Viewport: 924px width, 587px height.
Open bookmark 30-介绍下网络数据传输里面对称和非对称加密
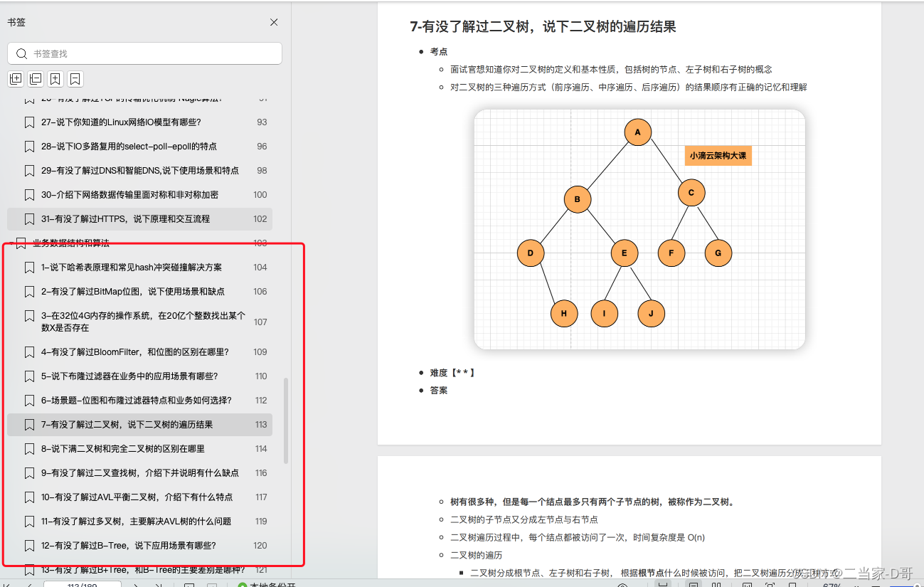click(x=139, y=195)
